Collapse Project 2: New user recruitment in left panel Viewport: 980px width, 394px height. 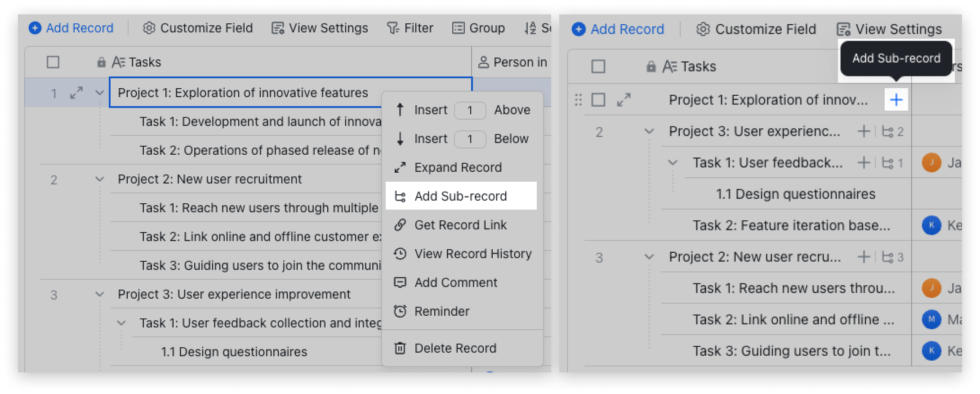click(x=99, y=179)
